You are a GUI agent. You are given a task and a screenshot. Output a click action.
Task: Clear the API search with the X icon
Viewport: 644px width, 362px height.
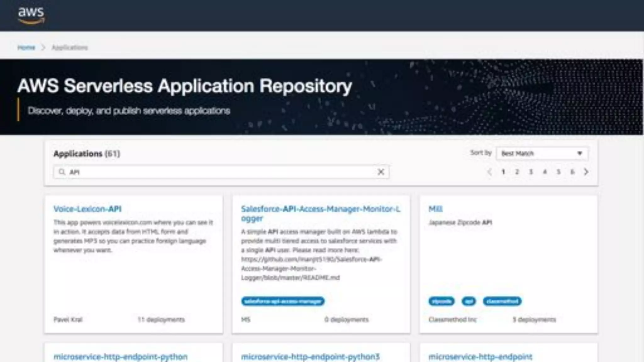380,172
